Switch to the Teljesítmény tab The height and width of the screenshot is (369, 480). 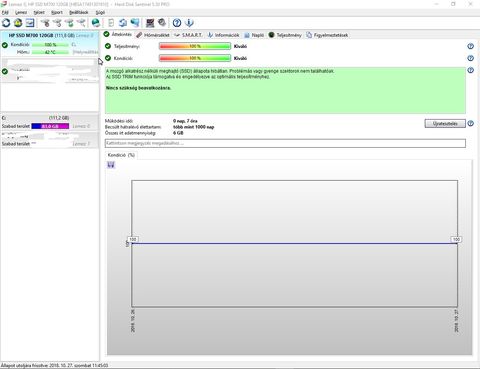(285, 35)
